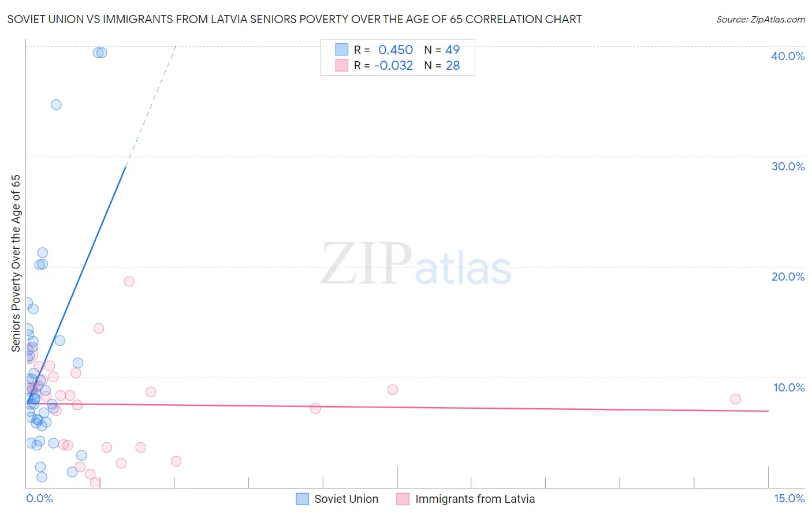Click the 15.0% x-axis label

789,498
